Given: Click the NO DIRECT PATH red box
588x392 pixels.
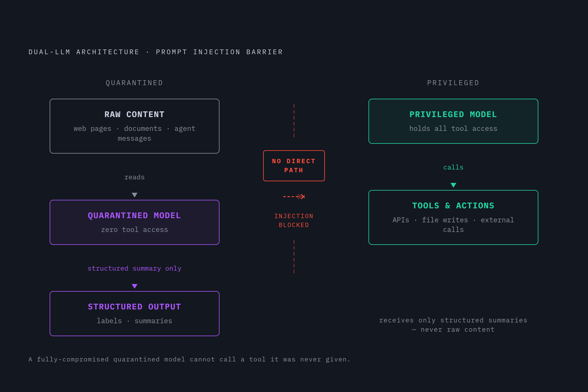Looking at the screenshot, I should pos(294,166).
